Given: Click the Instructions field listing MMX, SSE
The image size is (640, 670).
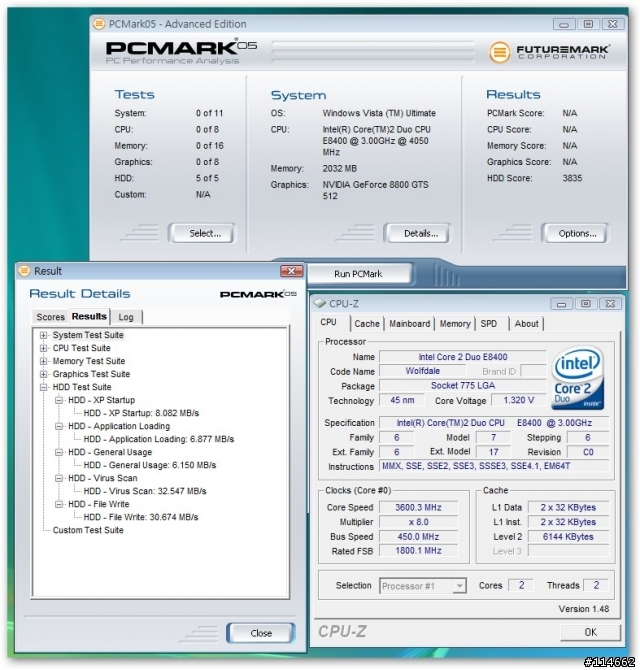Looking at the screenshot, I should pos(494,466).
